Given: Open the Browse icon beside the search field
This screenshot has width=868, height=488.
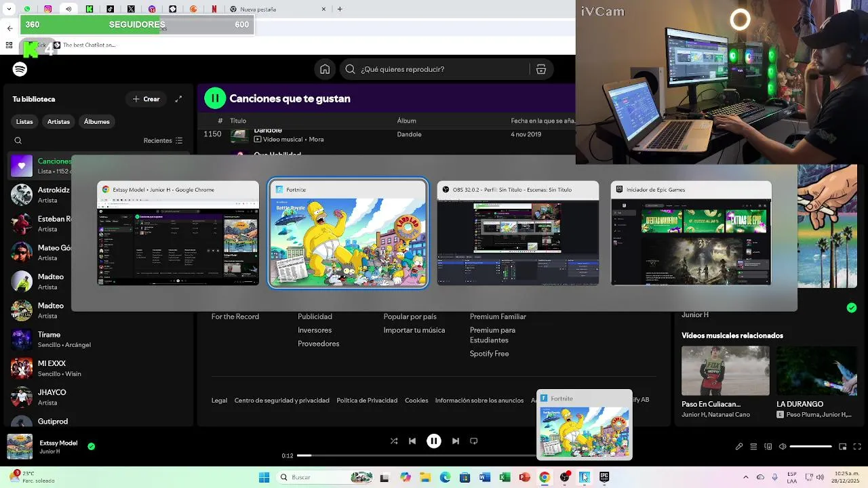Looking at the screenshot, I should coord(540,69).
